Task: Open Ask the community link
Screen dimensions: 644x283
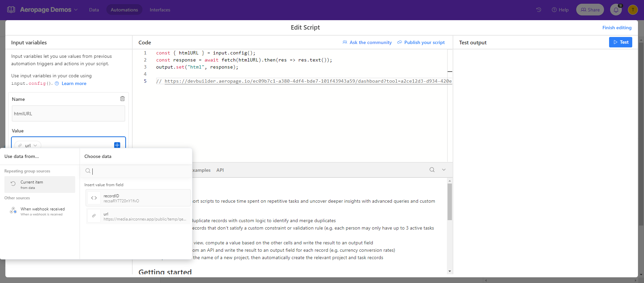Action: 367,42
